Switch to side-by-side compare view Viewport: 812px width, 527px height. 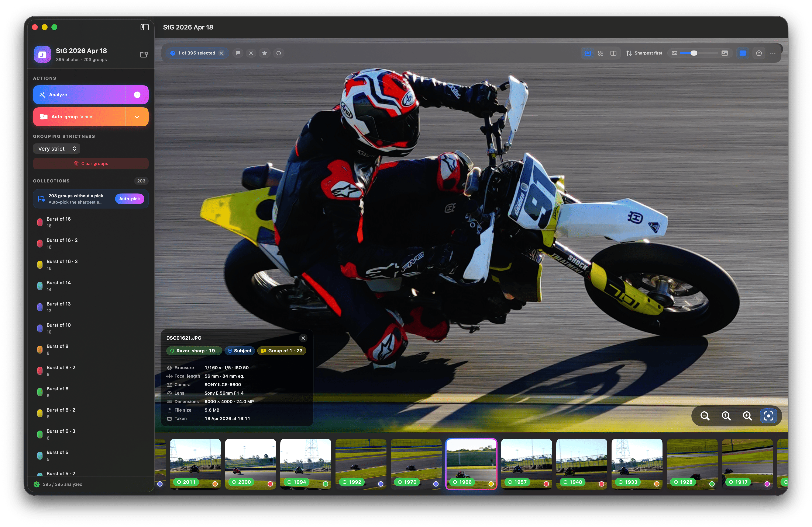point(614,53)
